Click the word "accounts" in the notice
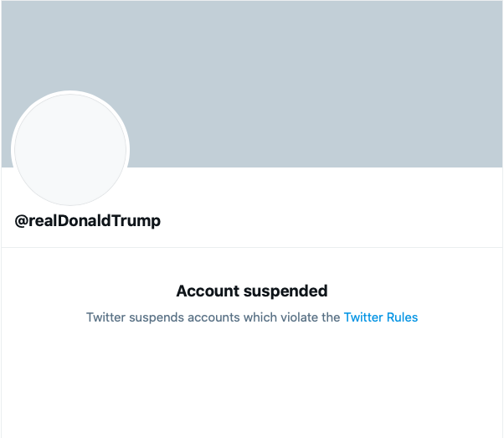This screenshot has height=438, width=504. tap(212, 317)
